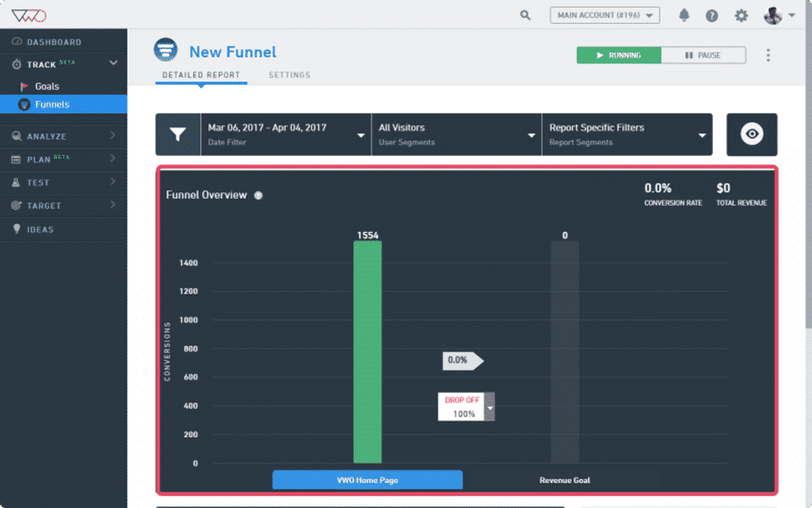Click the Funnels sidebar icon
This screenshot has height=508, width=812.
(24, 104)
